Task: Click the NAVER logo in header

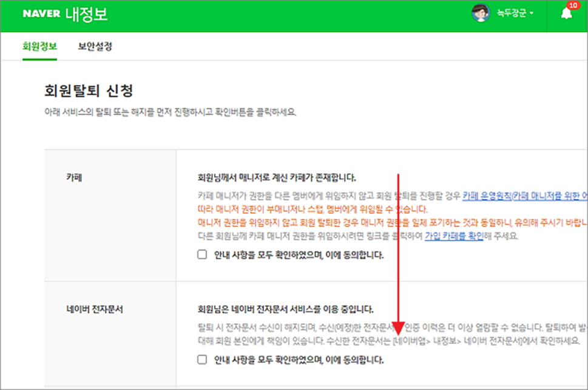Action: (41, 13)
